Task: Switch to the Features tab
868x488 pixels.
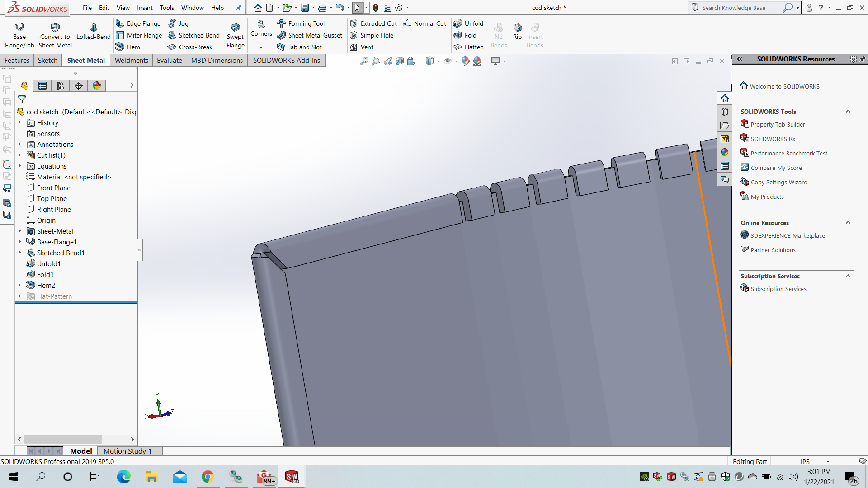Action: point(17,61)
